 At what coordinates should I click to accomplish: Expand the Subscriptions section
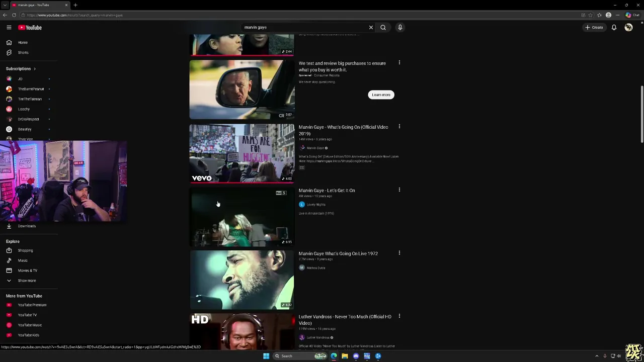[21, 68]
